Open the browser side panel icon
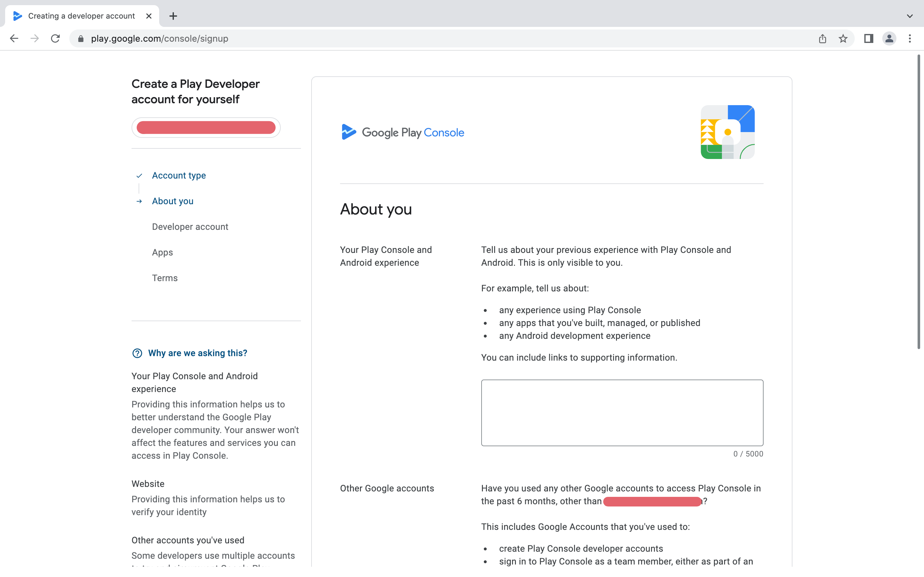 coord(868,38)
